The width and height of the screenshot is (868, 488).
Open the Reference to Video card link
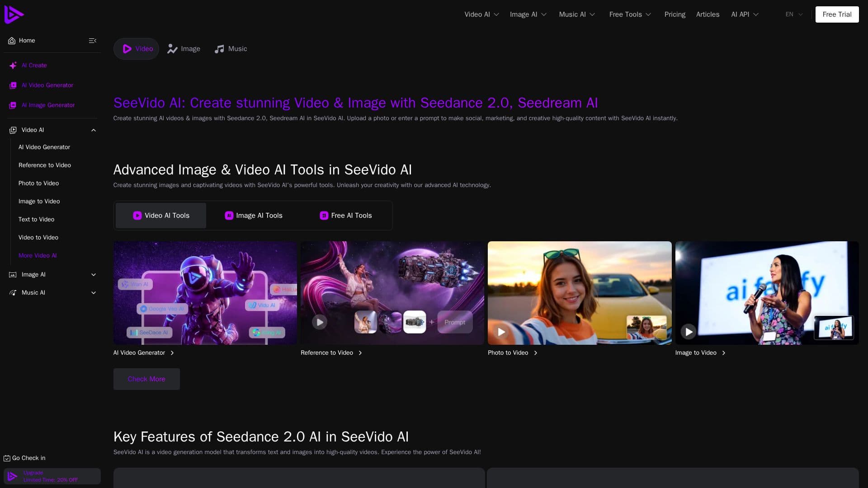(x=331, y=353)
